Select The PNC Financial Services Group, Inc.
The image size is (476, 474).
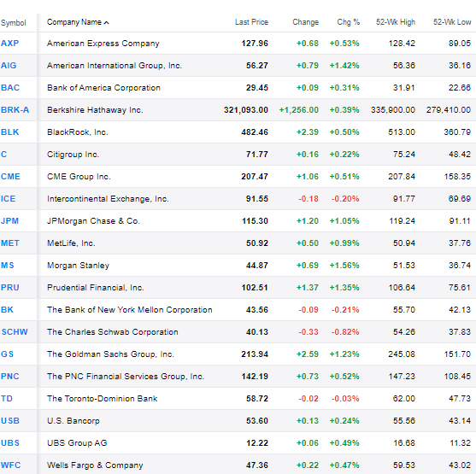[126, 377]
